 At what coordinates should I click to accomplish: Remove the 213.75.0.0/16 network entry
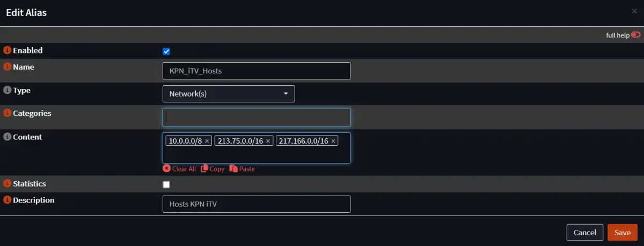pos(268,141)
